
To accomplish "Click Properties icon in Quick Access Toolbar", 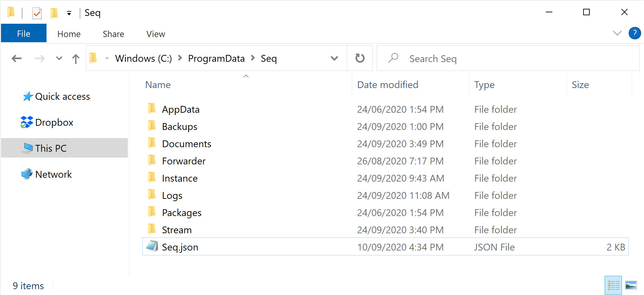I will [x=37, y=13].
